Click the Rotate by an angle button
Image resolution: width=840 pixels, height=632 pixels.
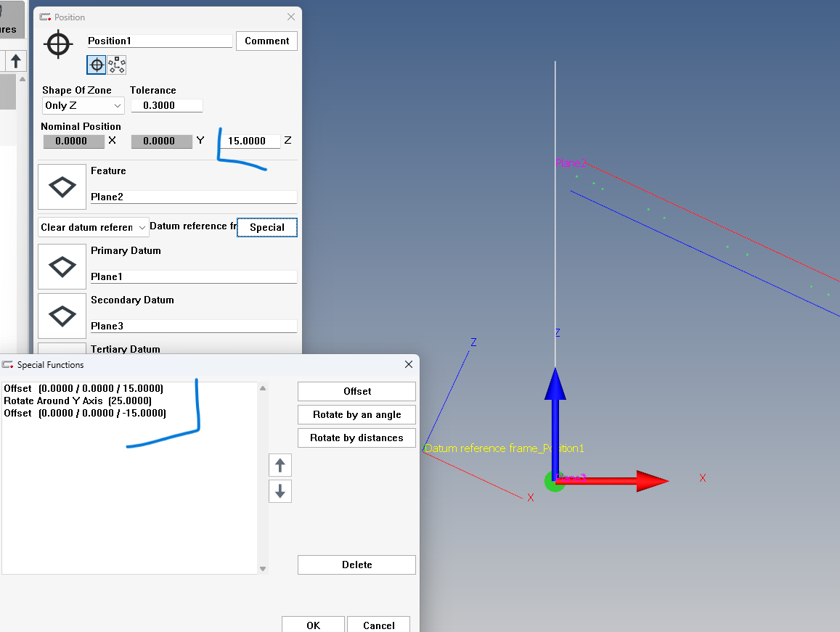click(356, 414)
